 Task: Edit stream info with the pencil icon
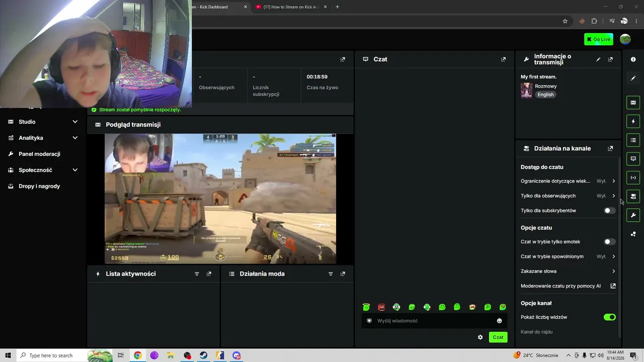[x=598, y=59]
